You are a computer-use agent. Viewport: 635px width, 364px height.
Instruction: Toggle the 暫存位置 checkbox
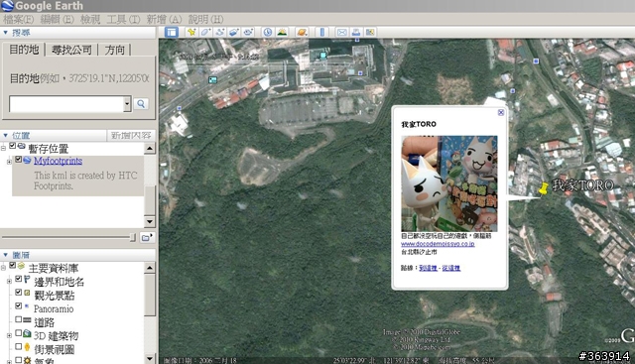[x=13, y=146]
